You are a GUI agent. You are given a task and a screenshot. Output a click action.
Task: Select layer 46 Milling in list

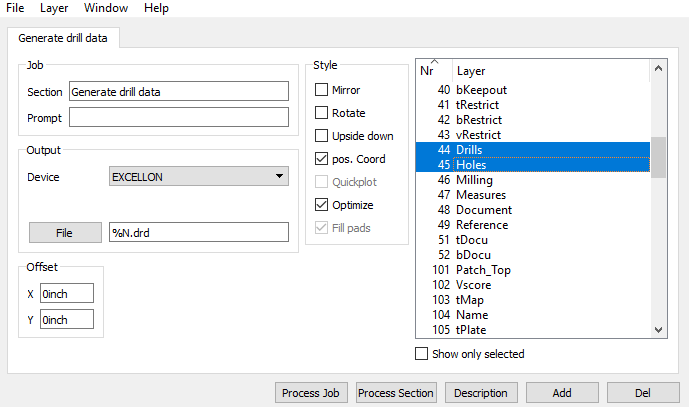tap(533, 180)
